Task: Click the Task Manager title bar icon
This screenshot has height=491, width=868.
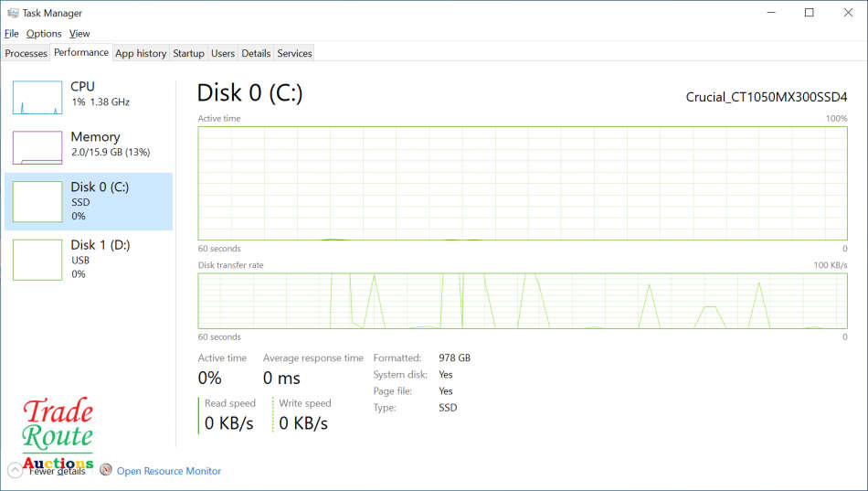Action: click(x=12, y=13)
